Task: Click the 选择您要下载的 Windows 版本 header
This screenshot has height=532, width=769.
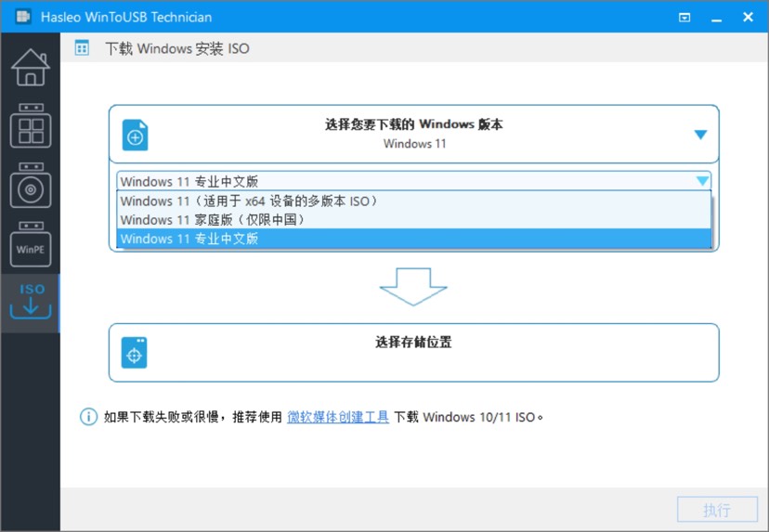Action: (414, 124)
